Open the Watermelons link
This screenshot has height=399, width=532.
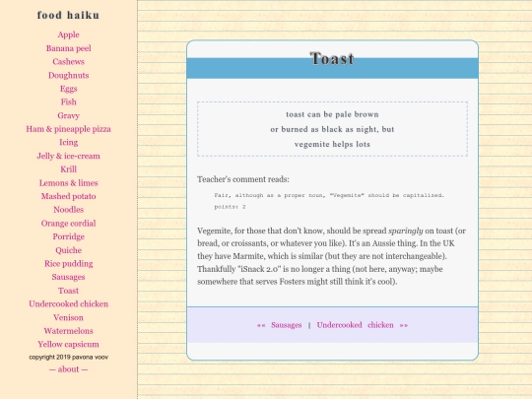point(69,331)
